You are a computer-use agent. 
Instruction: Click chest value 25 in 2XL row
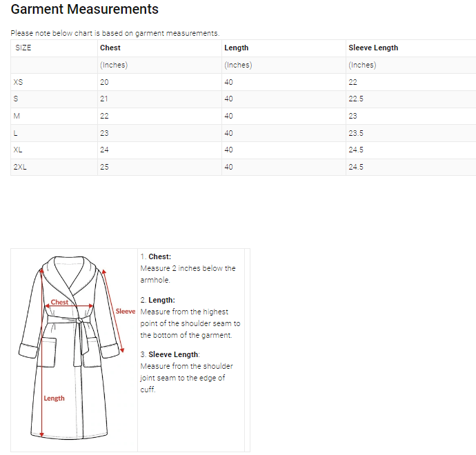[104, 167]
